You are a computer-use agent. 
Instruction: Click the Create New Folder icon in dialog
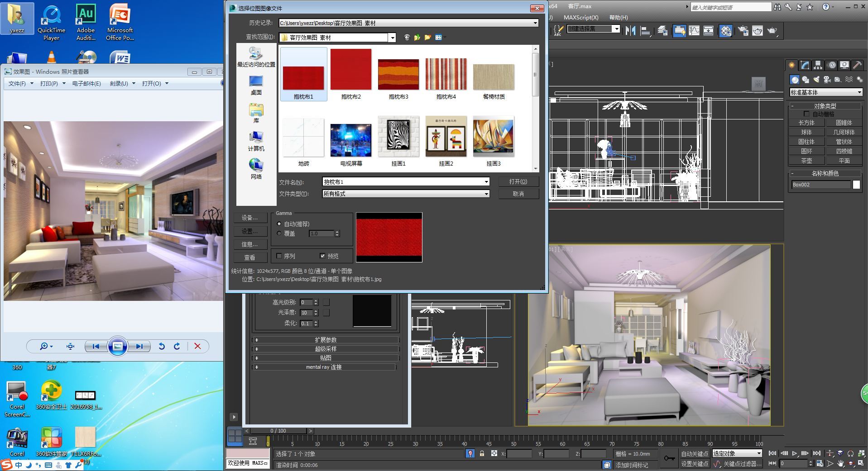click(427, 38)
